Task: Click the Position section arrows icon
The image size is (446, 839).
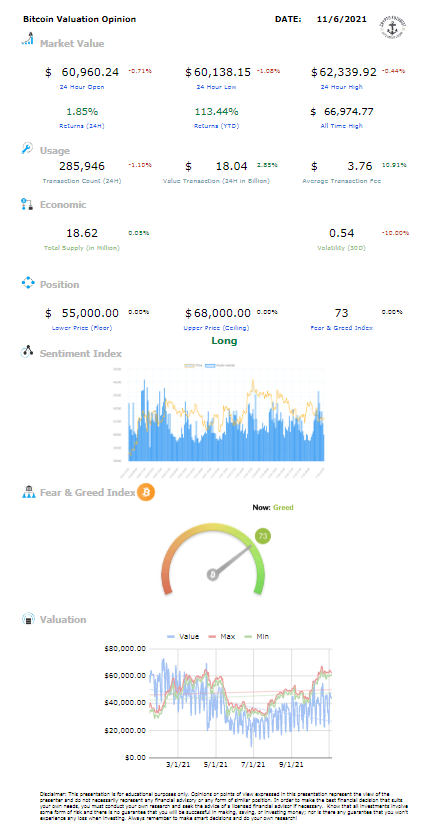Action: 27,283
